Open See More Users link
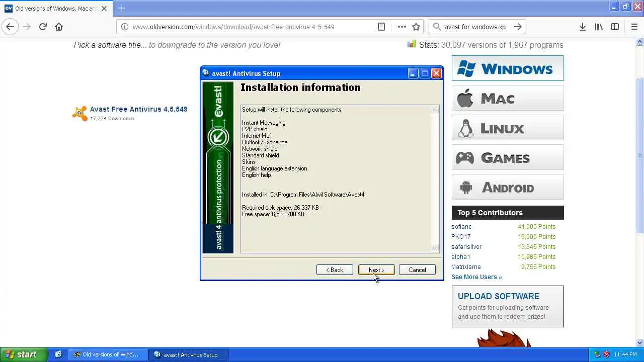644x362 pixels. [x=476, y=277]
